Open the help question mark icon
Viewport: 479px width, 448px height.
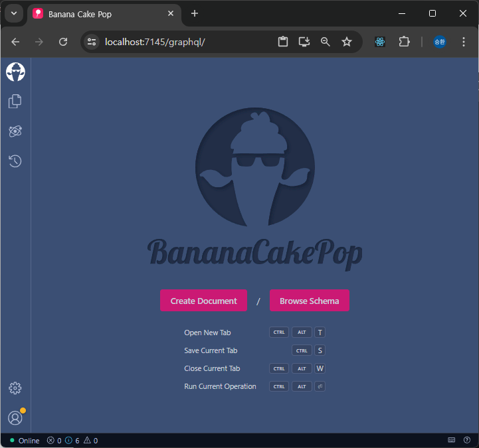[x=467, y=440]
